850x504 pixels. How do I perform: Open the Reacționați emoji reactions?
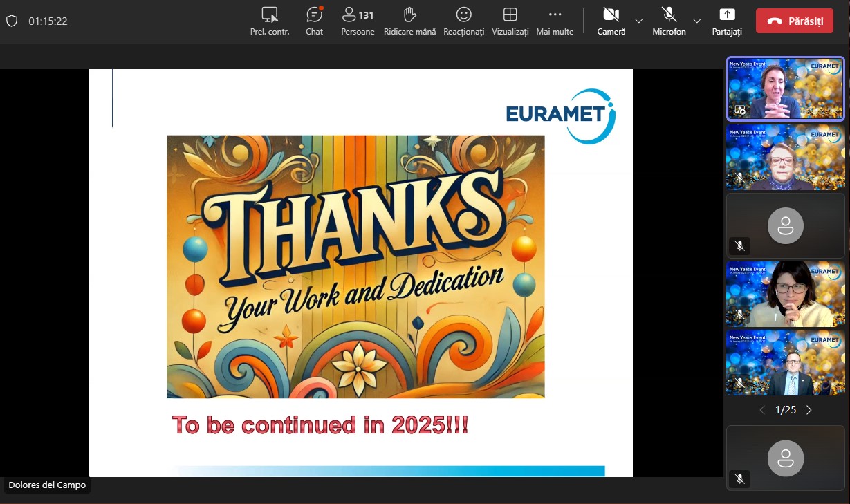coord(463,21)
